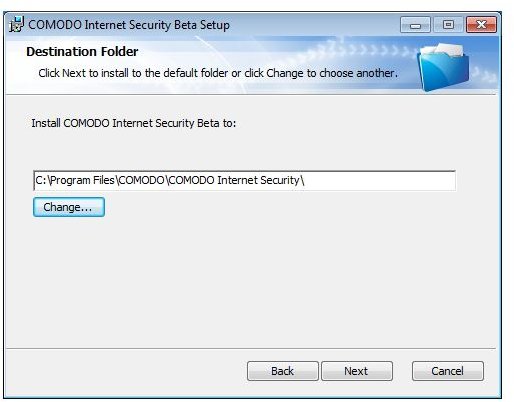Maximize the COMODO Setup window
This screenshot has width=514, height=402.
click(x=448, y=25)
